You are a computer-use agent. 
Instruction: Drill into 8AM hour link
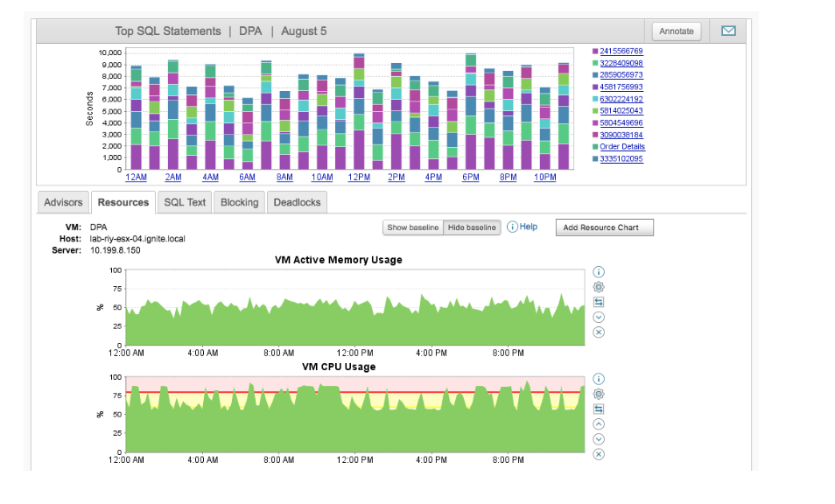[x=284, y=178]
